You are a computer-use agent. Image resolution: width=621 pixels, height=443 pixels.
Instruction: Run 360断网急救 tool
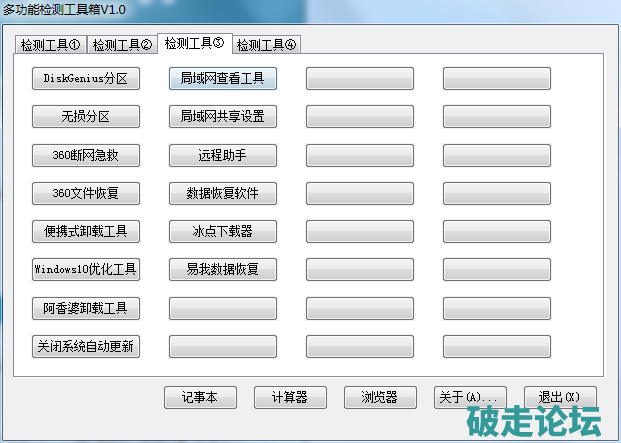pyautogui.click(x=86, y=155)
